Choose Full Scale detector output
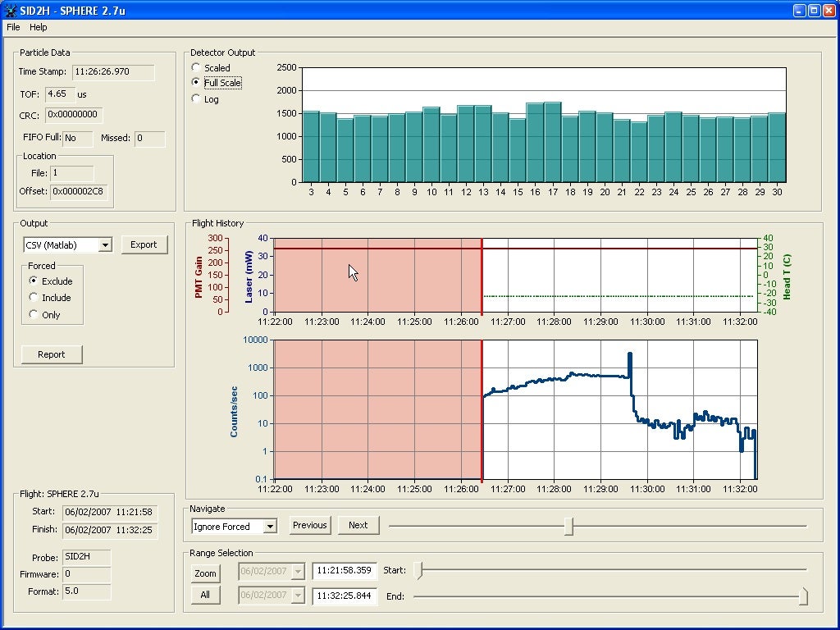 coord(196,83)
